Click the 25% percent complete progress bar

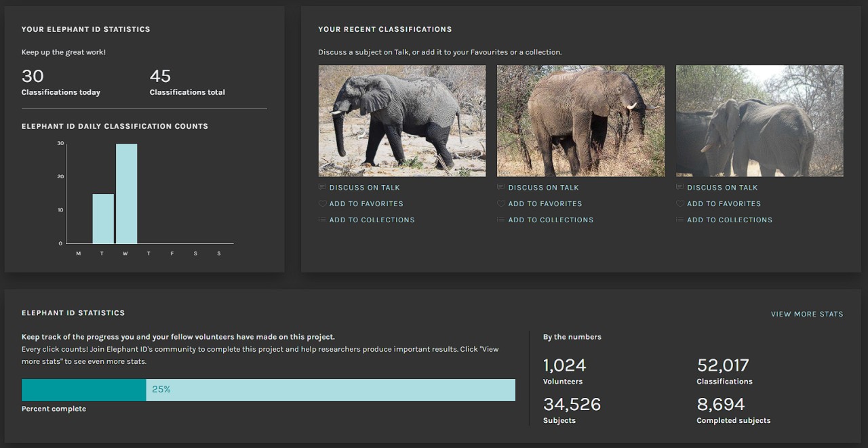pos(269,390)
